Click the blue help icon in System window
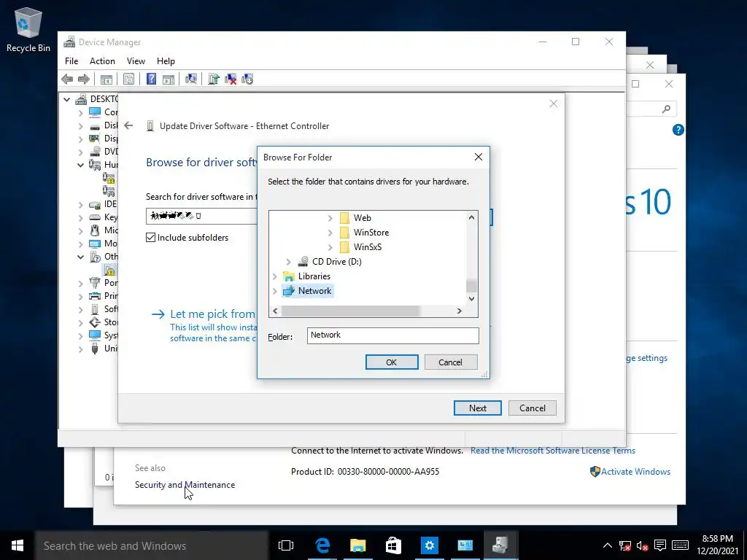Image resolution: width=747 pixels, height=560 pixels. click(x=678, y=130)
